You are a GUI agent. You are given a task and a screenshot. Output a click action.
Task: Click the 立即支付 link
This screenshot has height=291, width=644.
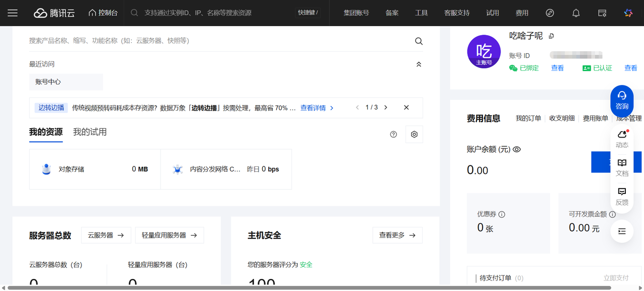[x=616, y=278]
